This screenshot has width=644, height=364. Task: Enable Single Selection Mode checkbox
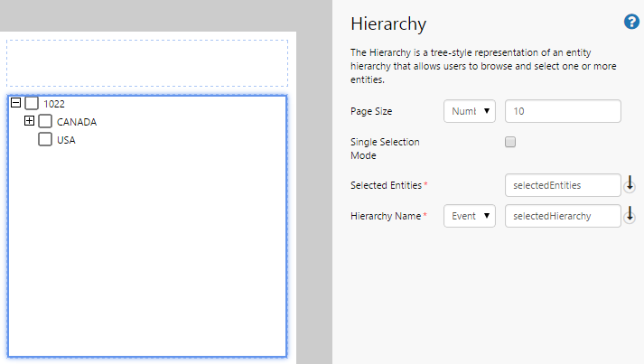(x=510, y=142)
